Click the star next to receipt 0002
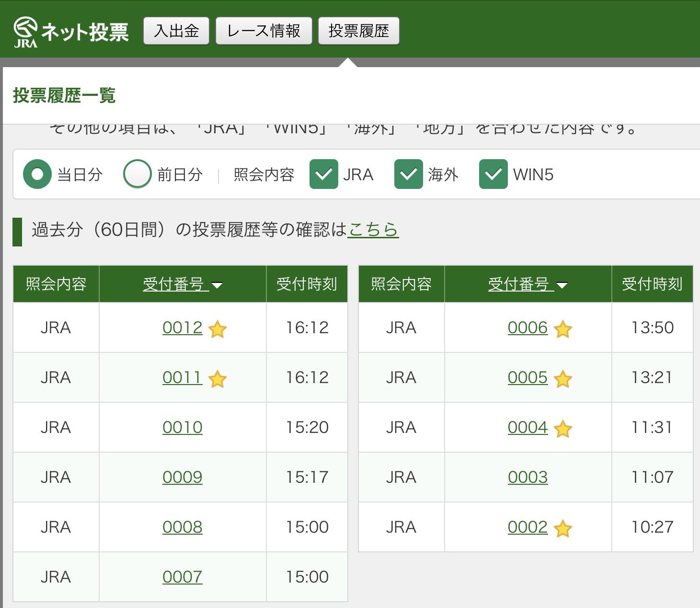The width and height of the screenshot is (700, 608). (562, 529)
